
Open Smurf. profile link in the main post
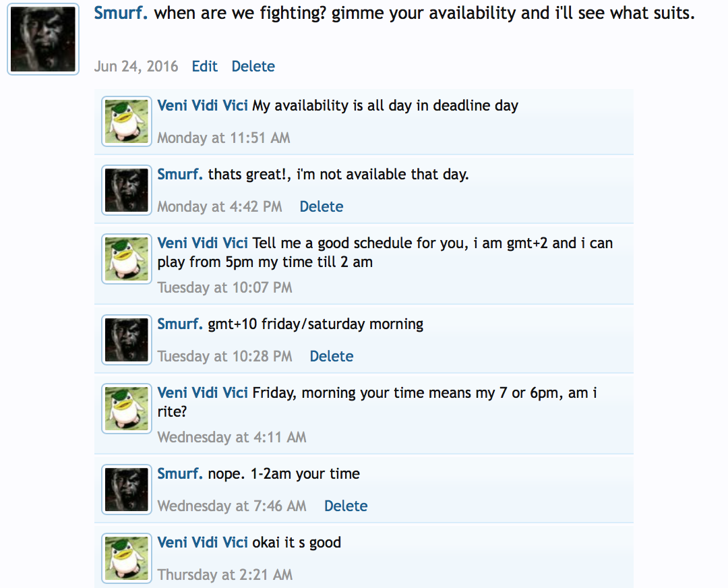pyautogui.click(x=121, y=13)
